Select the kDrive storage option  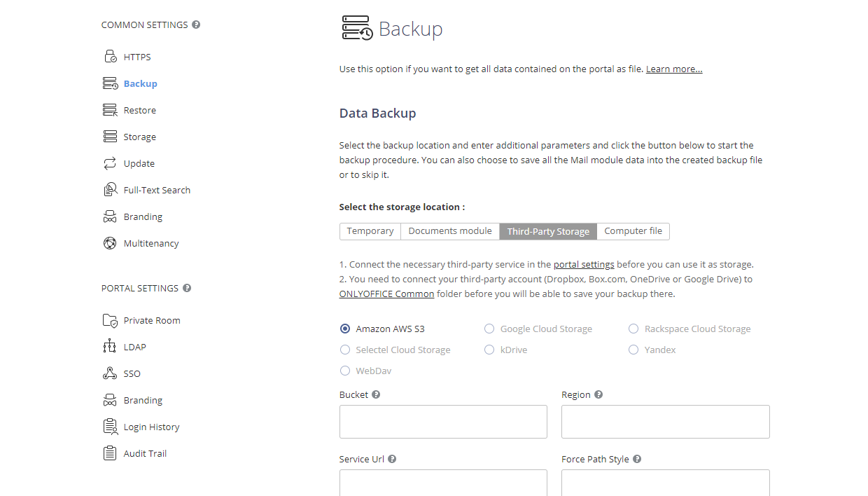tap(489, 350)
